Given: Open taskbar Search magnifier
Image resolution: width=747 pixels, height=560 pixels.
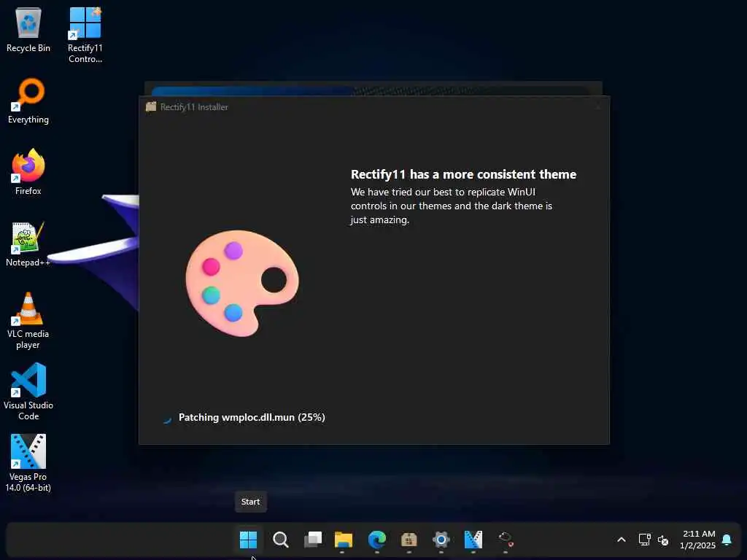Looking at the screenshot, I should click(281, 540).
